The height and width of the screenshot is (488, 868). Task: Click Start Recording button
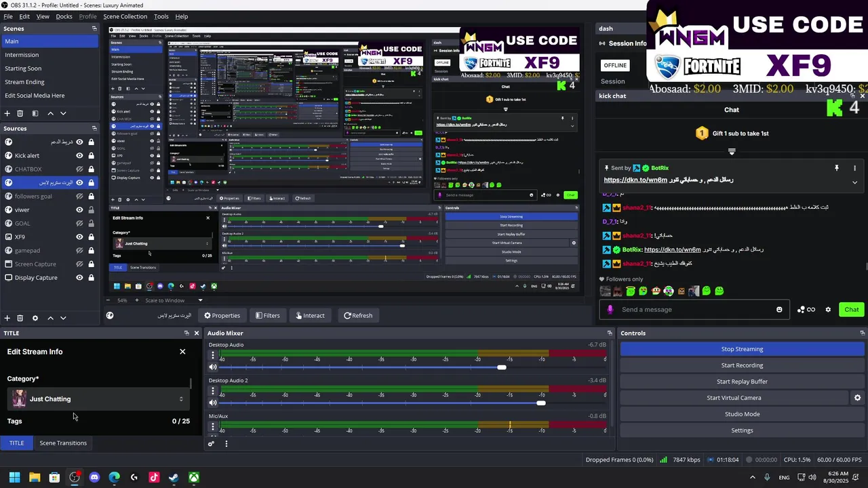click(x=742, y=365)
